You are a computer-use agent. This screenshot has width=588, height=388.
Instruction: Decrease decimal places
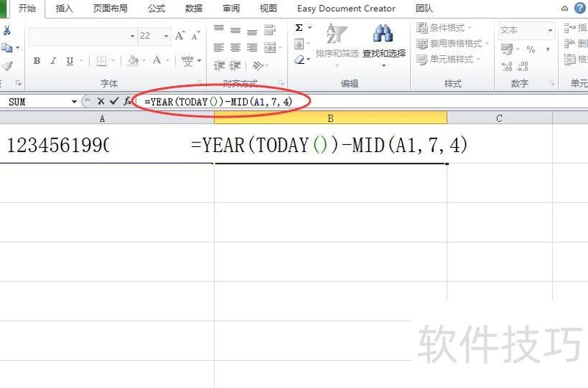click(x=523, y=67)
